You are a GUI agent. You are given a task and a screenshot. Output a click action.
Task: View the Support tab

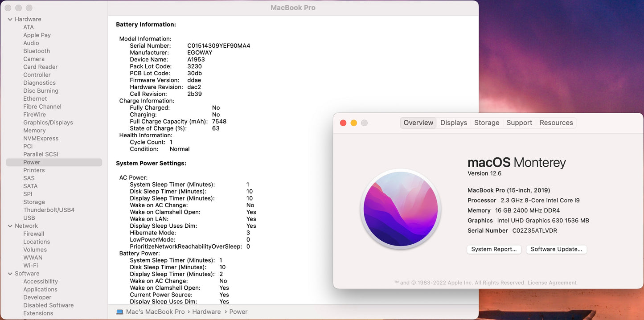(x=519, y=123)
